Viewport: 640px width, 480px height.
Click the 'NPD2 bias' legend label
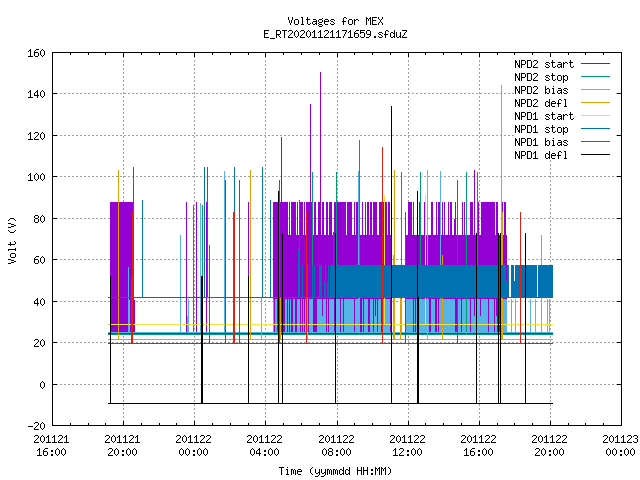coord(541,90)
